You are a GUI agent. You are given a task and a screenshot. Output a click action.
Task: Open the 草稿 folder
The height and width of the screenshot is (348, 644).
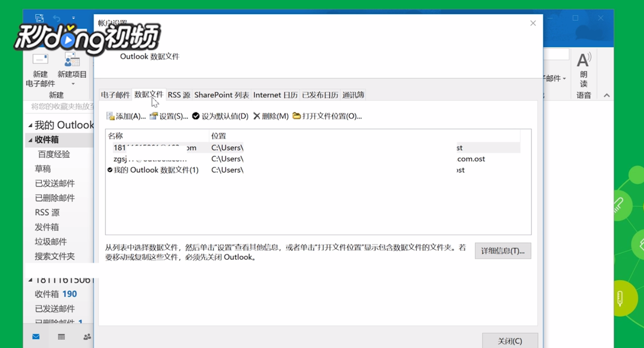click(43, 169)
